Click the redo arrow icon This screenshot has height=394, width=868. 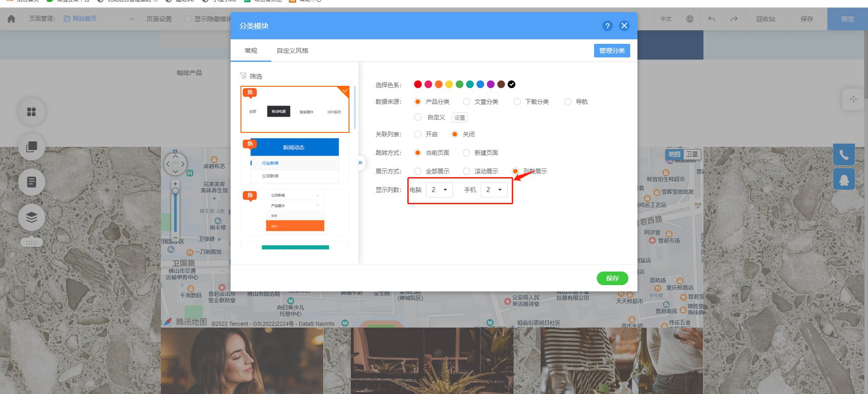tap(734, 19)
